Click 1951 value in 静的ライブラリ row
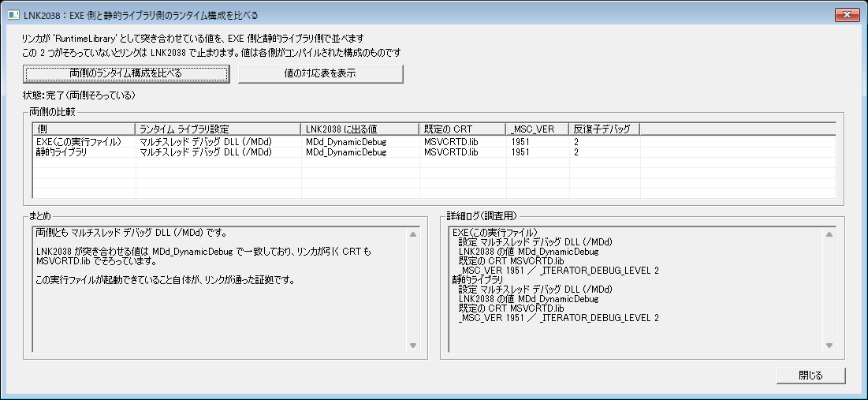 (x=520, y=151)
